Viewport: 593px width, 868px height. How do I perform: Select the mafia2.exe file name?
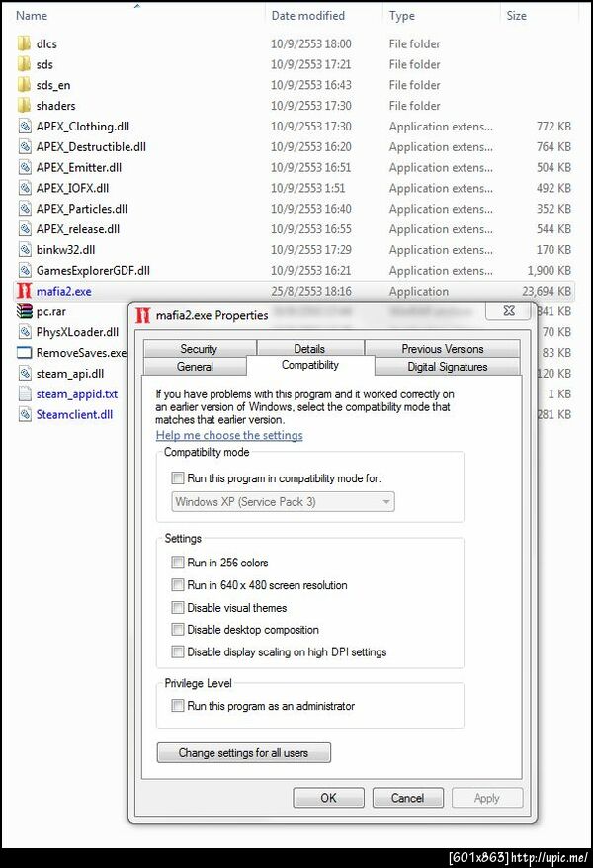(63, 291)
